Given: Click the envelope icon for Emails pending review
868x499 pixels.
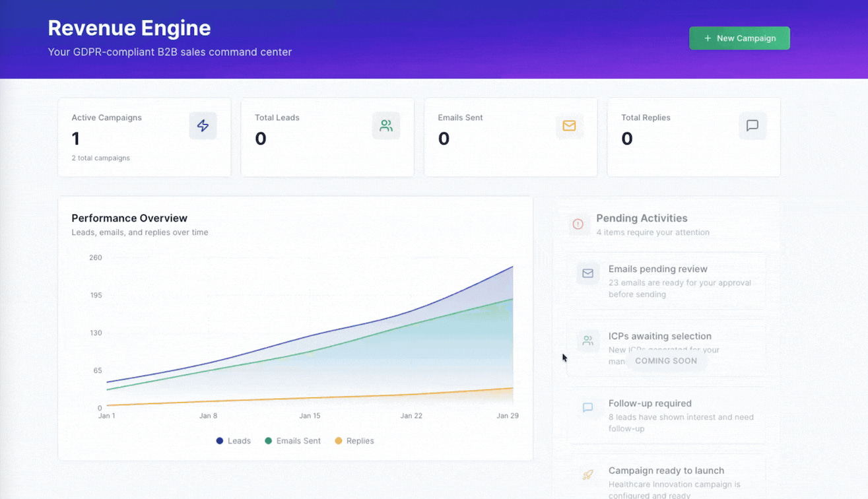Looking at the screenshot, I should pos(588,273).
